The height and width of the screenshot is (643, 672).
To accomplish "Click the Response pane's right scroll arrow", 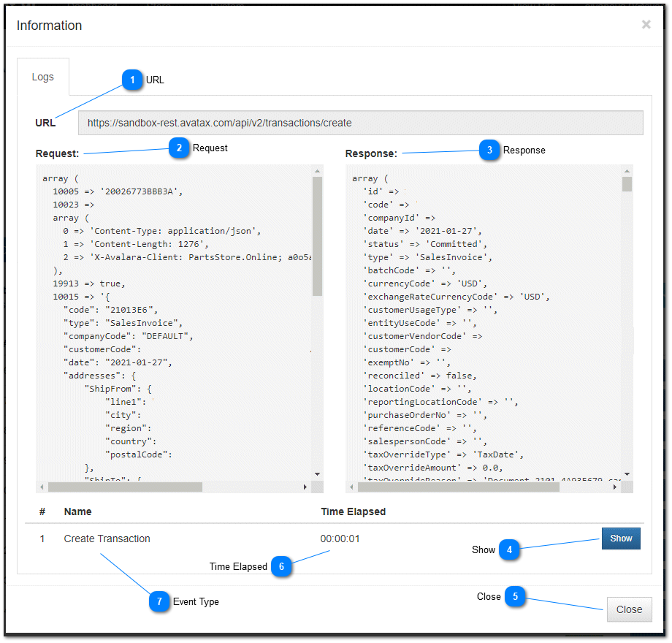I will tap(614, 487).
